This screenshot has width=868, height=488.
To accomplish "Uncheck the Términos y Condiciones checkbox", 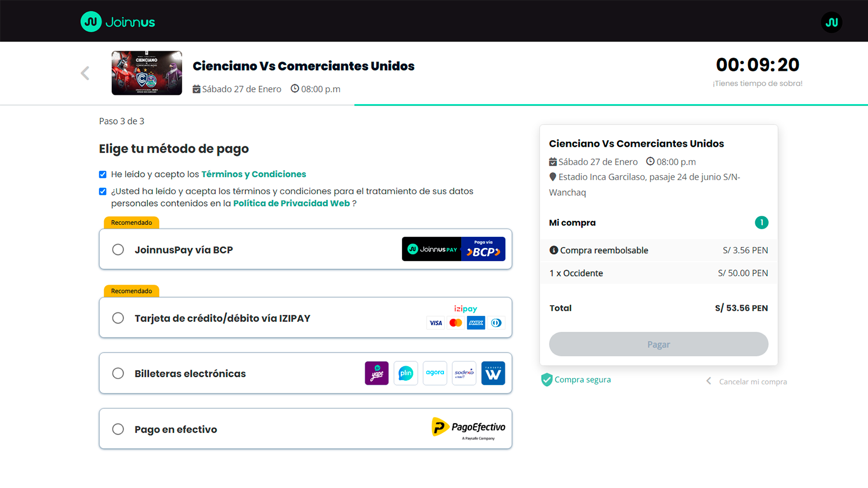I will pos(102,174).
